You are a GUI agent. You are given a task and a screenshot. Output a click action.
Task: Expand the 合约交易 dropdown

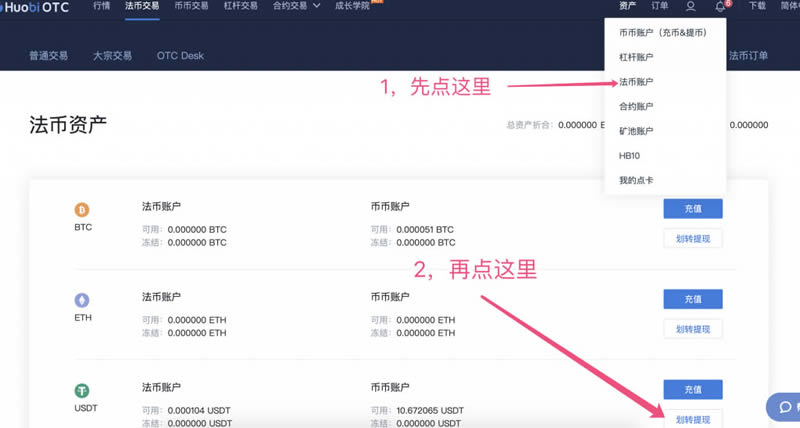[x=297, y=6]
